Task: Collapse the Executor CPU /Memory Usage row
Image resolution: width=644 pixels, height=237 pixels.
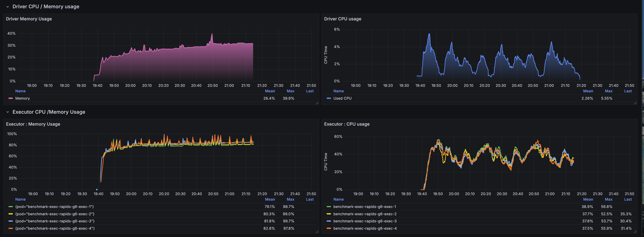Action: point(7,112)
